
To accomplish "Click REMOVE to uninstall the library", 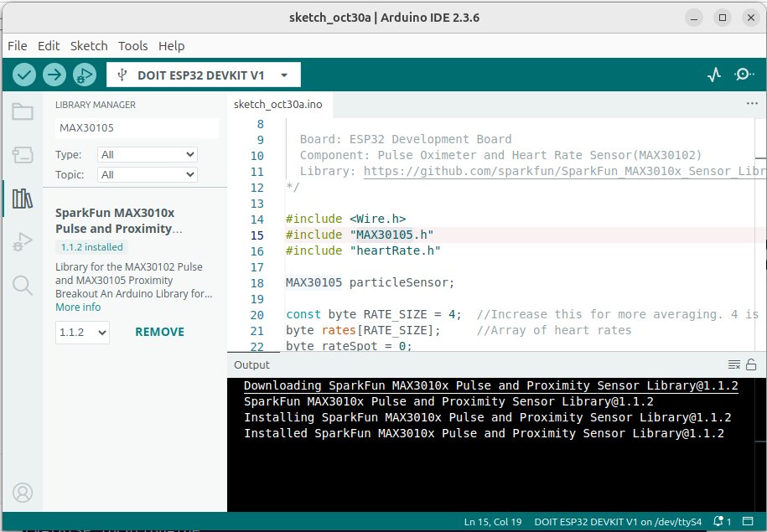I will click(x=159, y=332).
